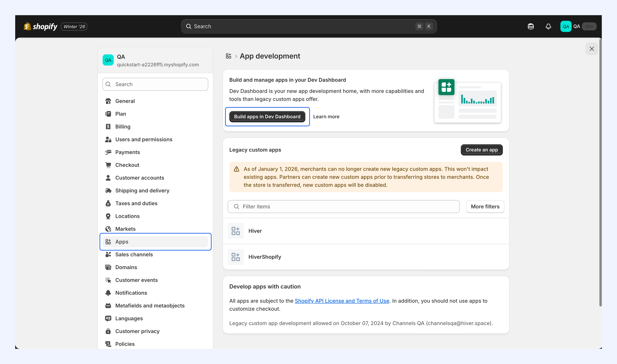Screen dimensions: 617x364
Task: Open the Sidekick assistant icon
Action: (x=531, y=26)
